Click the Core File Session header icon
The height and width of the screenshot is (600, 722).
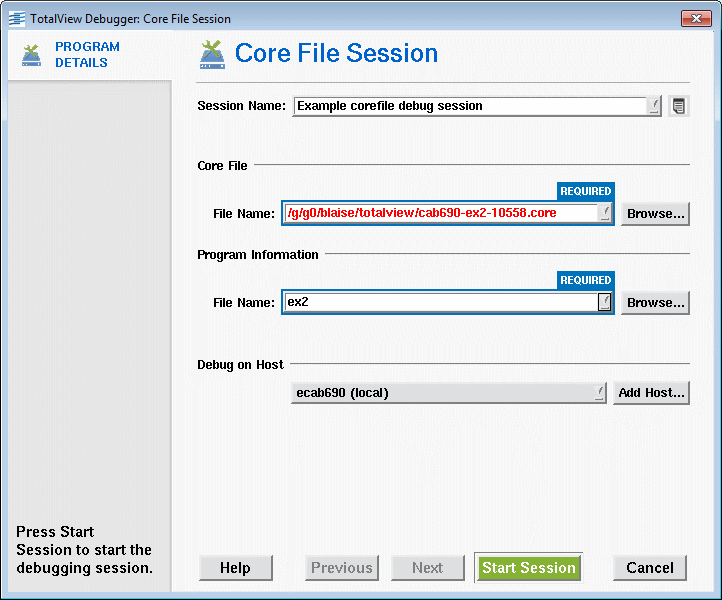pos(212,54)
